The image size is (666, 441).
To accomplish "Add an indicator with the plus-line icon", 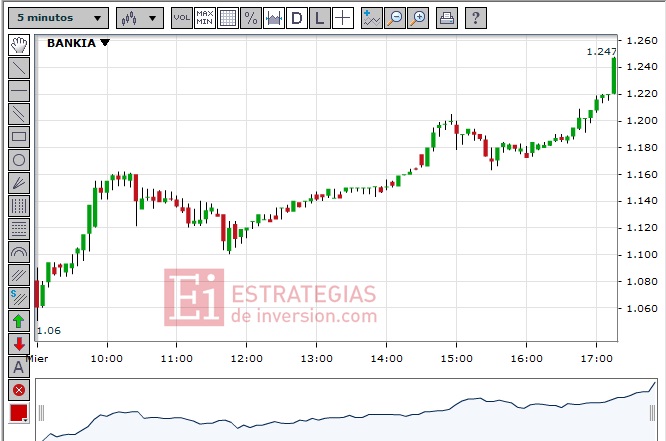I will point(372,18).
